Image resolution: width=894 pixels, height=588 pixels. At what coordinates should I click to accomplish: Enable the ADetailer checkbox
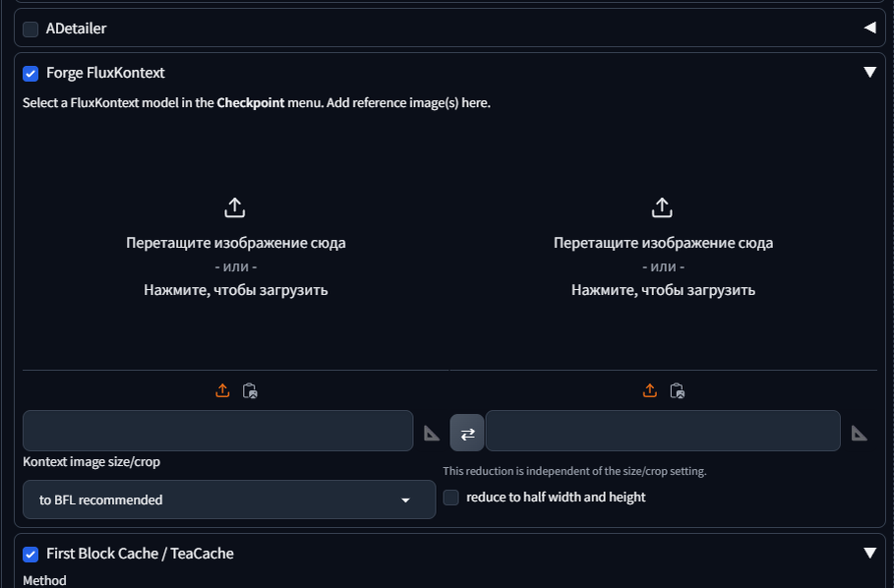pyautogui.click(x=30, y=29)
